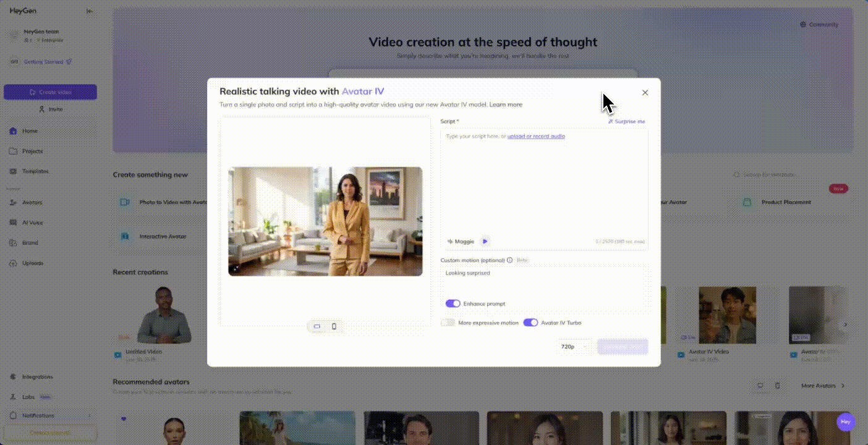Show Custom motion info tooltip icon
The width and height of the screenshot is (868, 445).
tap(509, 260)
